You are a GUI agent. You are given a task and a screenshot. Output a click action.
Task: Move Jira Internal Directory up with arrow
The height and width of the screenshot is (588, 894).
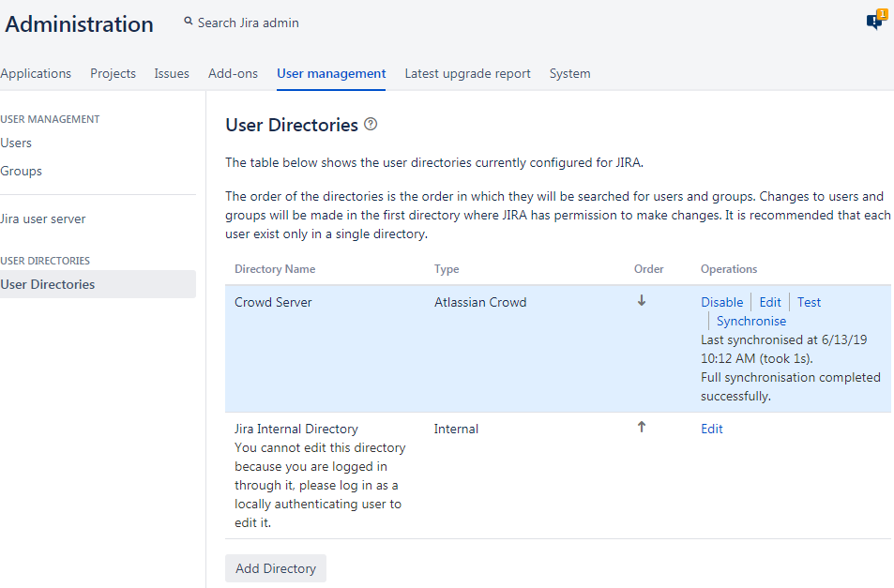click(642, 428)
